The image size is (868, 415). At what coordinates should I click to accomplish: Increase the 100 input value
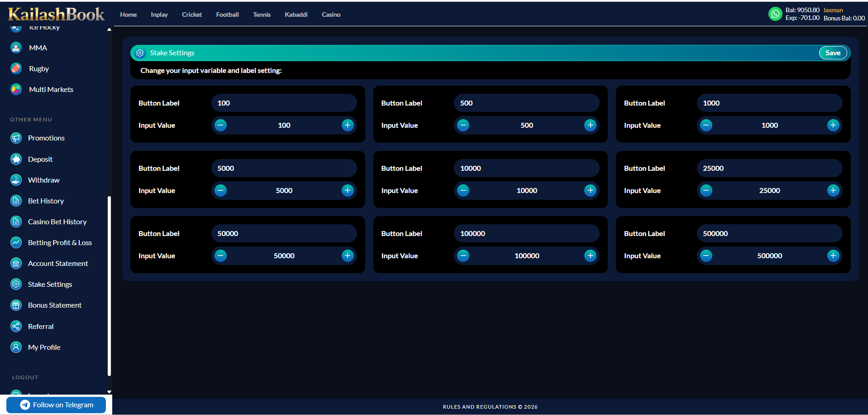pos(348,125)
